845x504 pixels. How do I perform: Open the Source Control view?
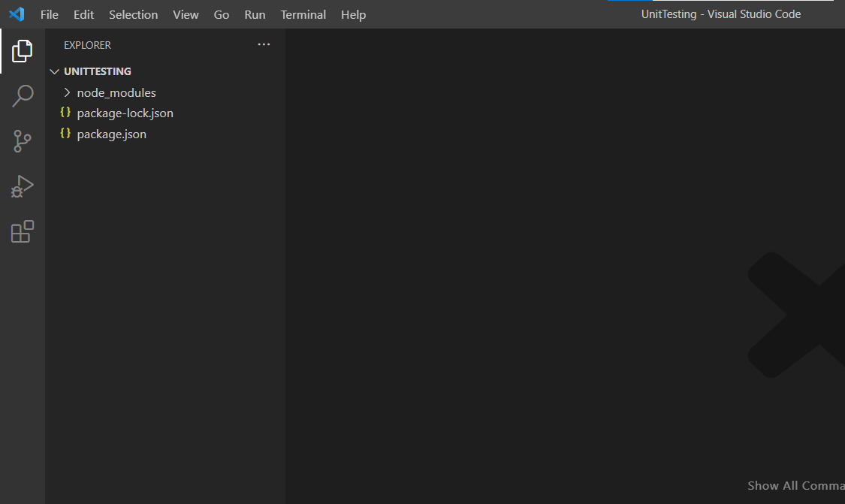pos(22,141)
